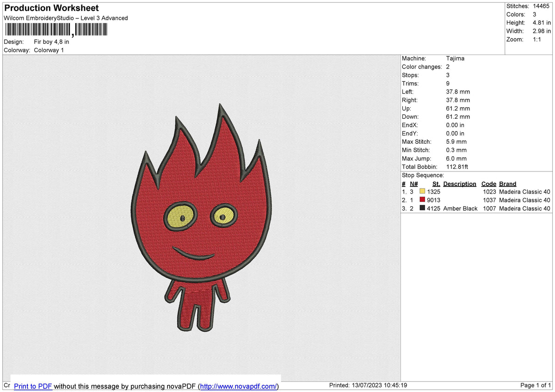Viewport: 555px width, 392px height.
Task: Click the Colors value 3 in header
Action: point(535,14)
